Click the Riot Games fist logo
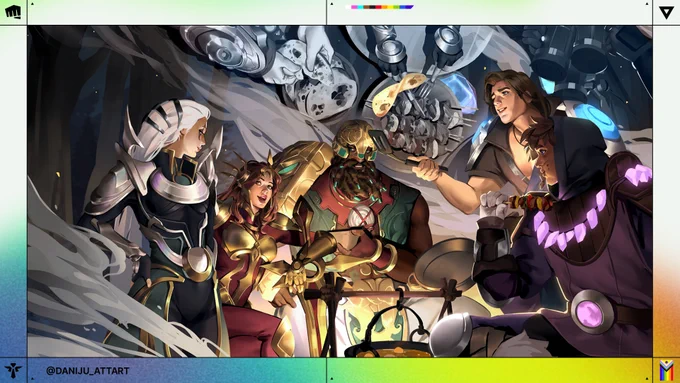 tap(13, 12)
